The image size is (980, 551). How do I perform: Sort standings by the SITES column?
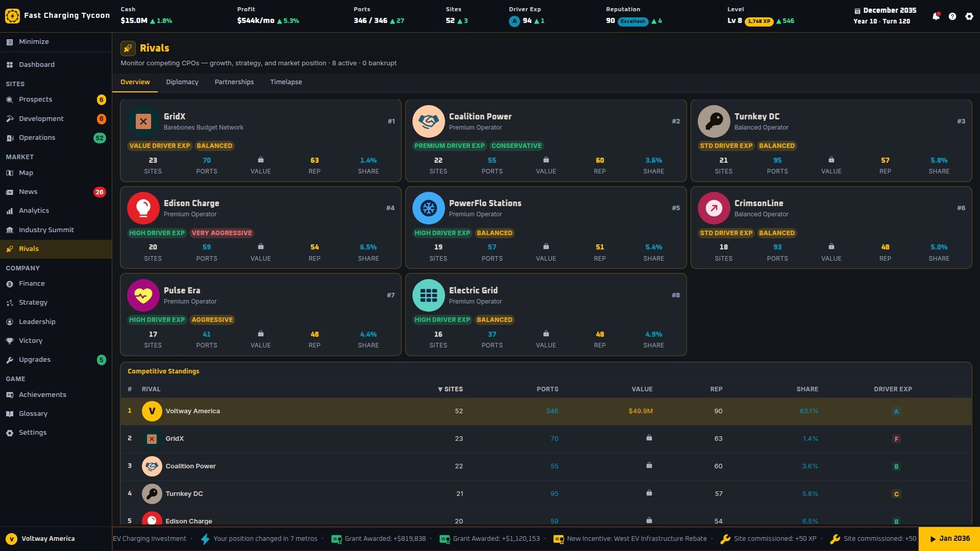pos(450,389)
